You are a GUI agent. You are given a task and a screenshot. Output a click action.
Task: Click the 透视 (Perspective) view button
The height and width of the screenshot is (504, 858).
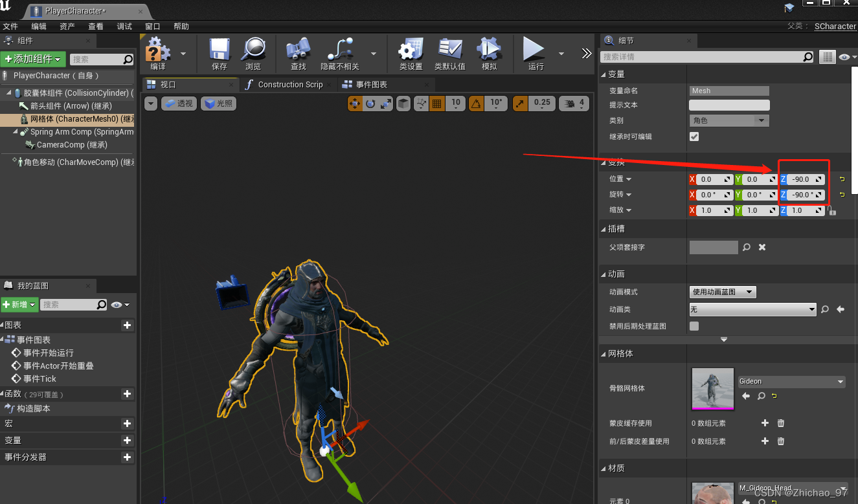(179, 104)
